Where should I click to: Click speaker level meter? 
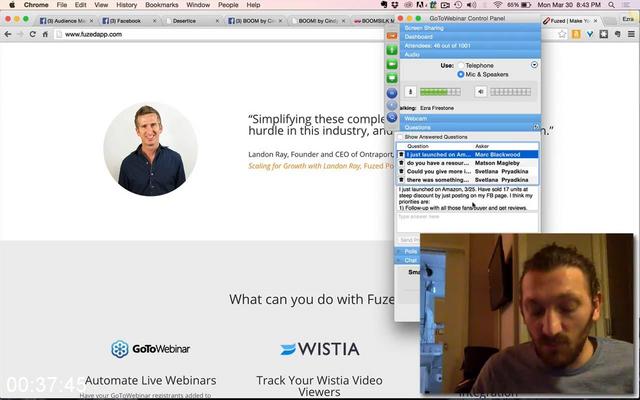click(511, 92)
